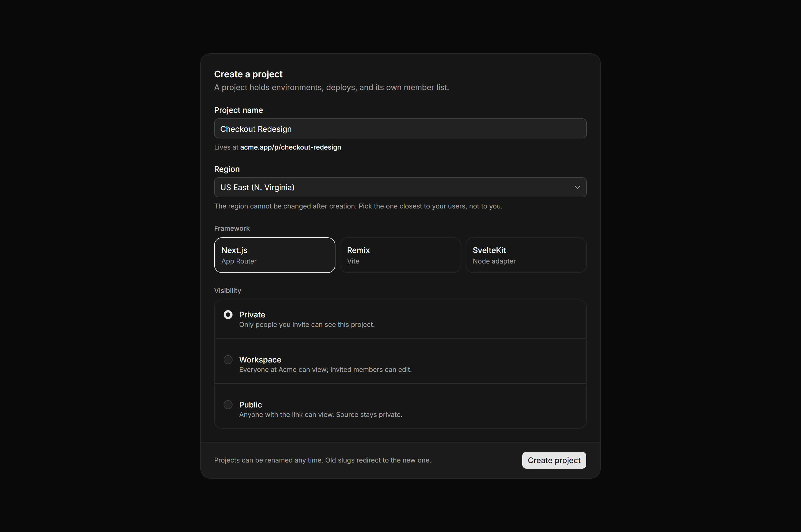This screenshot has width=801, height=532.
Task: Select the Workspace visibility radio button
Action: pyautogui.click(x=228, y=360)
